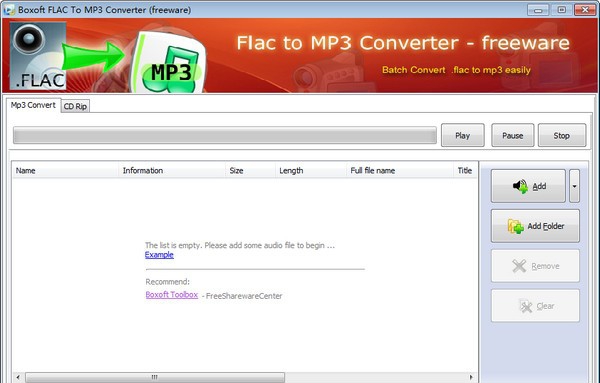Sort by the Information column header
Image resolution: width=600 pixels, height=383 pixels.
tap(172, 171)
